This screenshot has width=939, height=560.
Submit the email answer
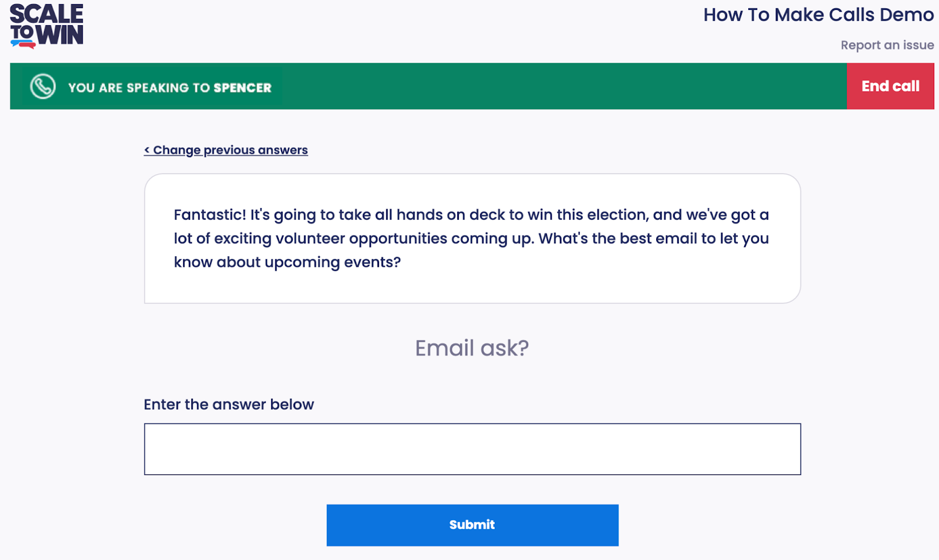(x=472, y=525)
